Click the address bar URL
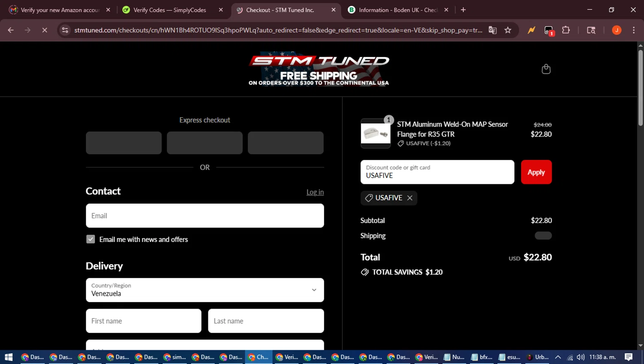The height and width of the screenshot is (364, 644). tap(278, 30)
